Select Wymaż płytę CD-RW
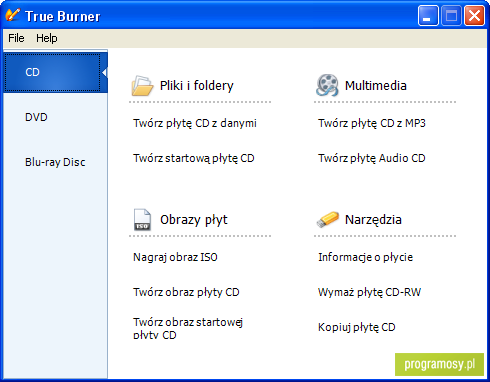This screenshot has width=490, height=382. pyautogui.click(x=369, y=292)
